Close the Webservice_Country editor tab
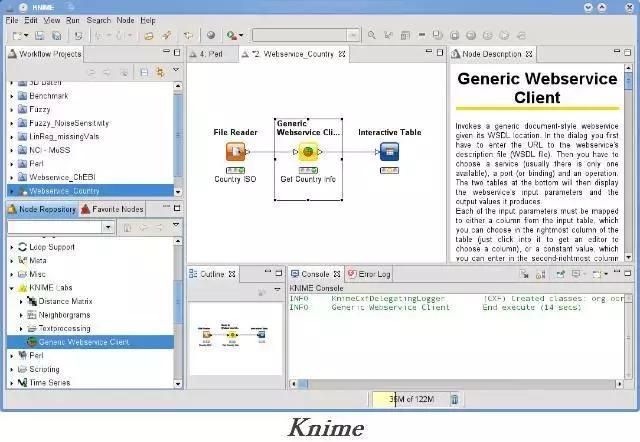640x442 pixels. point(342,54)
